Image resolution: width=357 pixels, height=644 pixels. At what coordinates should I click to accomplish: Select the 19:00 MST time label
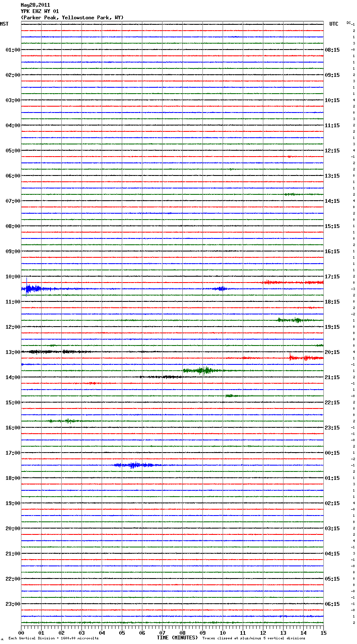point(13,503)
